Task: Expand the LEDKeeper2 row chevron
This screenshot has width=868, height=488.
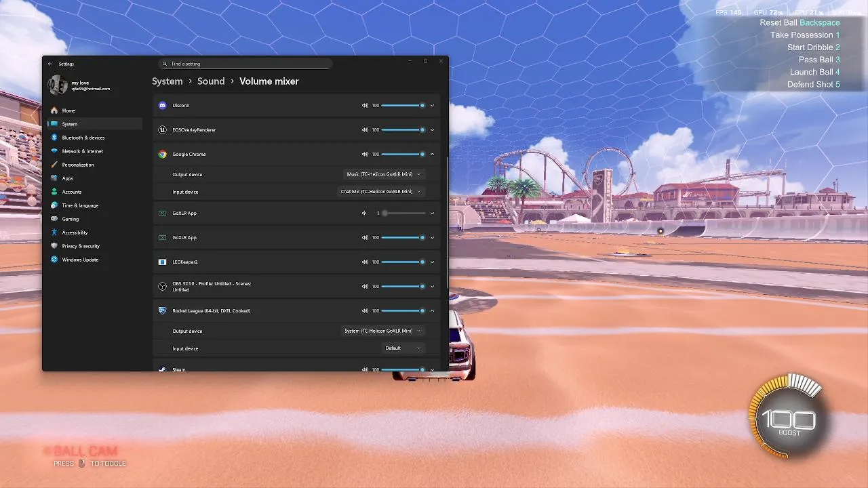Action: (432, 262)
